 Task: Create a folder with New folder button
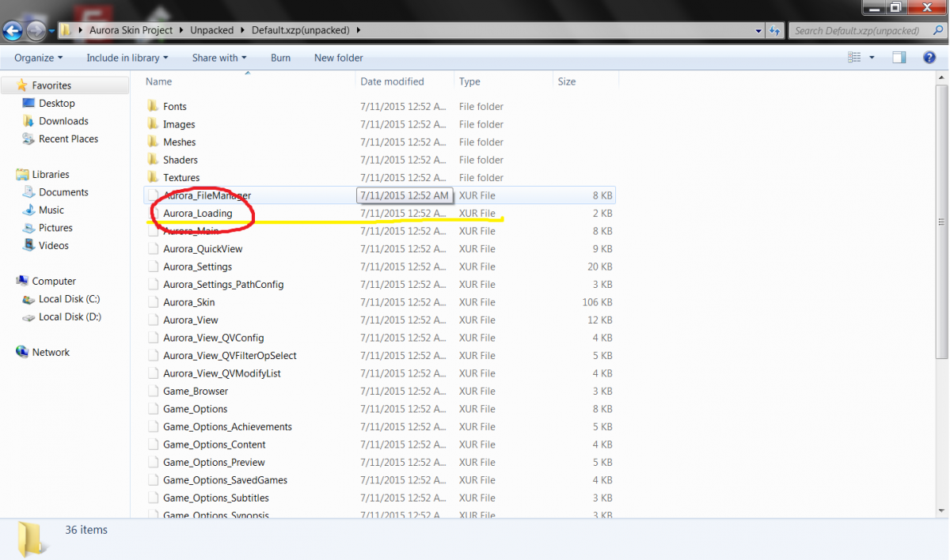pyautogui.click(x=339, y=58)
